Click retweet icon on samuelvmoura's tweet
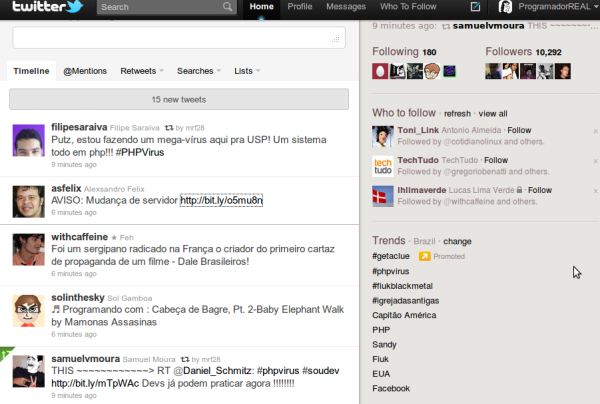The width and height of the screenshot is (600, 404). (x=185, y=359)
